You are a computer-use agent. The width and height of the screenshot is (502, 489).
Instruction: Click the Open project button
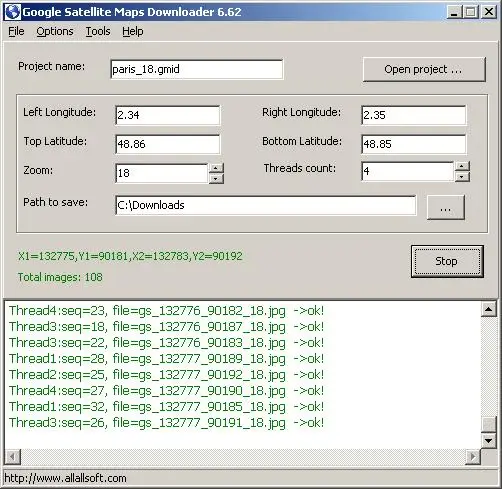click(424, 69)
